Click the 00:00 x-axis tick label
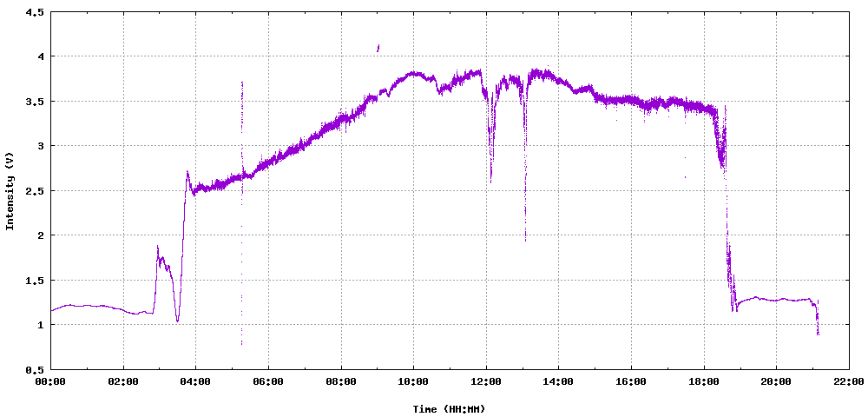This screenshot has height=417, width=868. click(x=51, y=381)
